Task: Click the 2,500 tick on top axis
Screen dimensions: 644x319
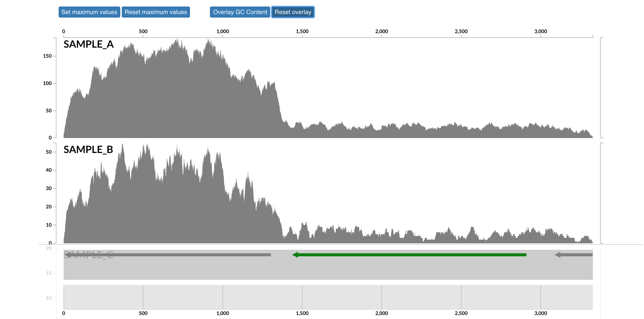Action: [461, 32]
